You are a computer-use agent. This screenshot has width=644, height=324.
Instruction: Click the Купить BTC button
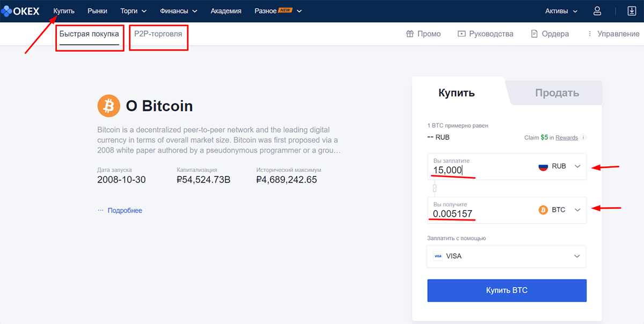coord(507,290)
